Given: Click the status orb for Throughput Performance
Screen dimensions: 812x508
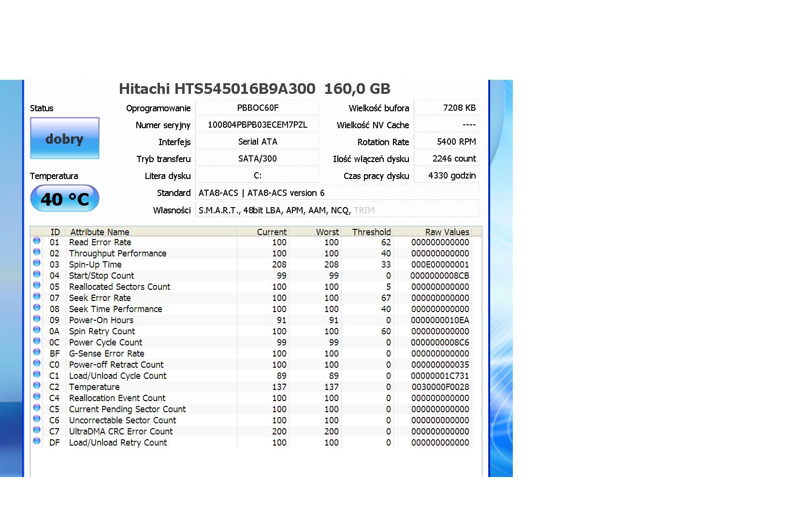Looking at the screenshot, I should click(37, 252).
